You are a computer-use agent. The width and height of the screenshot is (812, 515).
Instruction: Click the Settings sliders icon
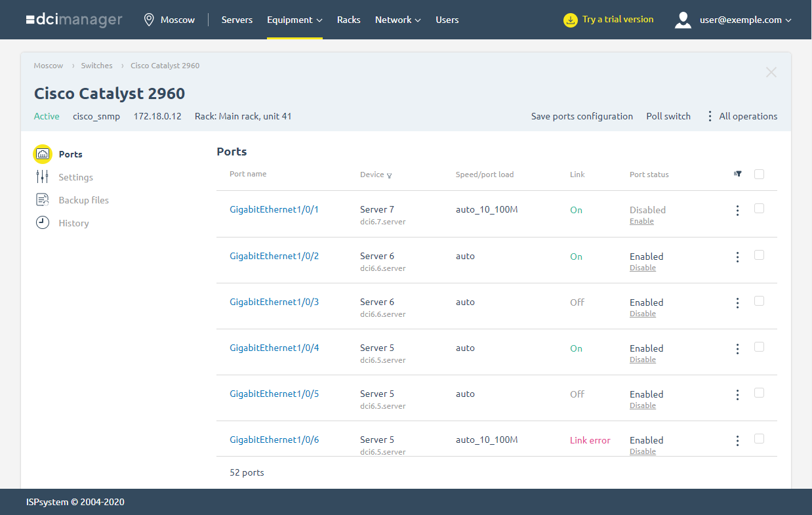(x=43, y=177)
